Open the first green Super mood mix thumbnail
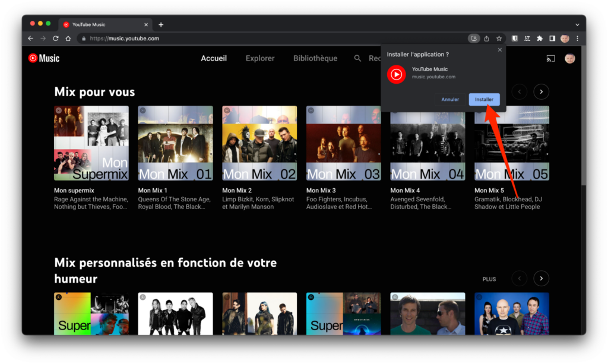Screen dimensions: 608x364 tap(91, 314)
